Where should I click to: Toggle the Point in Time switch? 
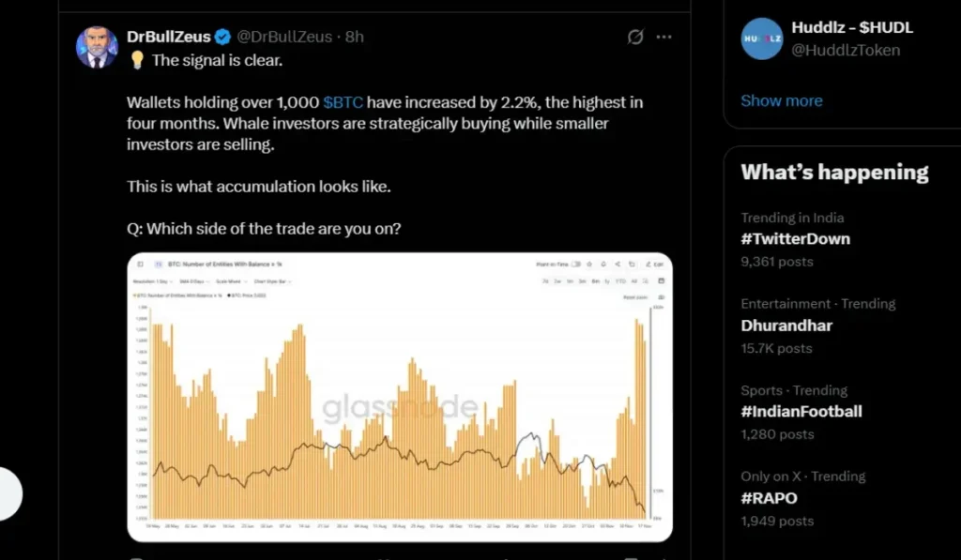tap(575, 264)
